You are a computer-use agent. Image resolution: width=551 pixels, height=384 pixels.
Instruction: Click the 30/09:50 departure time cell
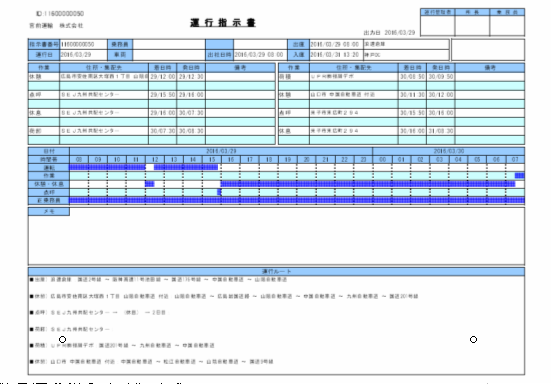[441, 77]
